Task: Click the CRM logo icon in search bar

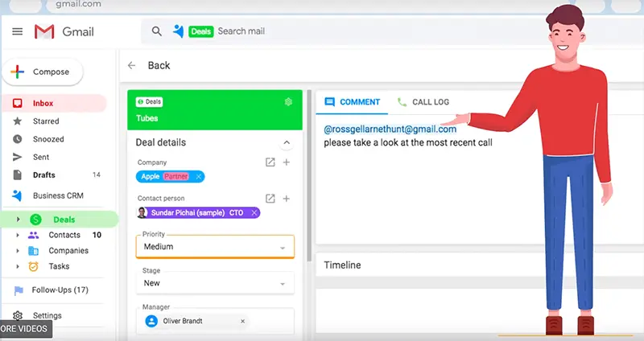Action: tap(178, 31)
